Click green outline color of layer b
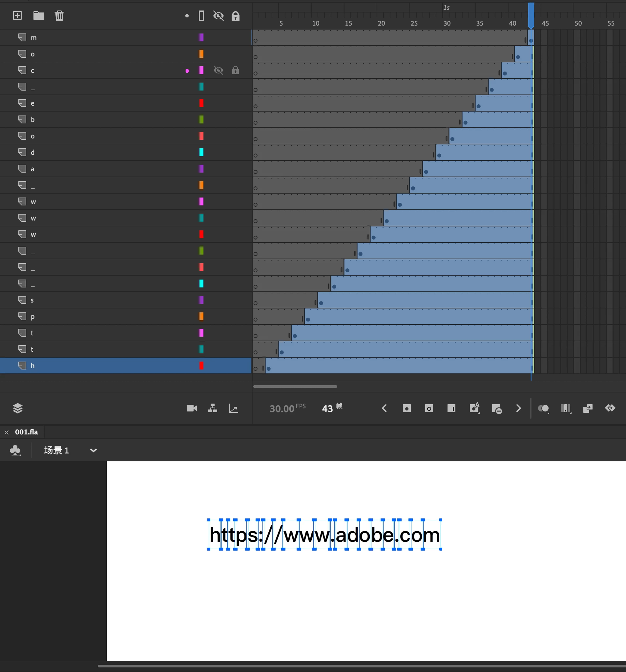Image resolution: width=626 pixels, height=672 pixels. (x=201, y=120)
